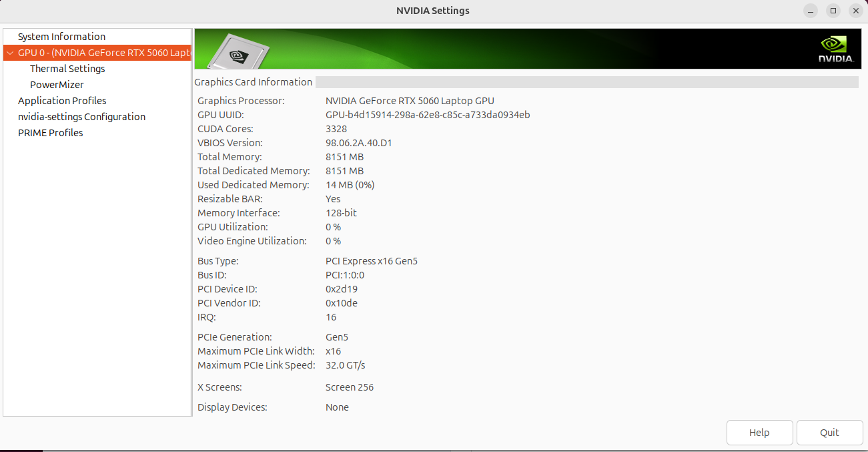
Task: Close the NVIDIA Settings window
Action: (x=856, y=11)
